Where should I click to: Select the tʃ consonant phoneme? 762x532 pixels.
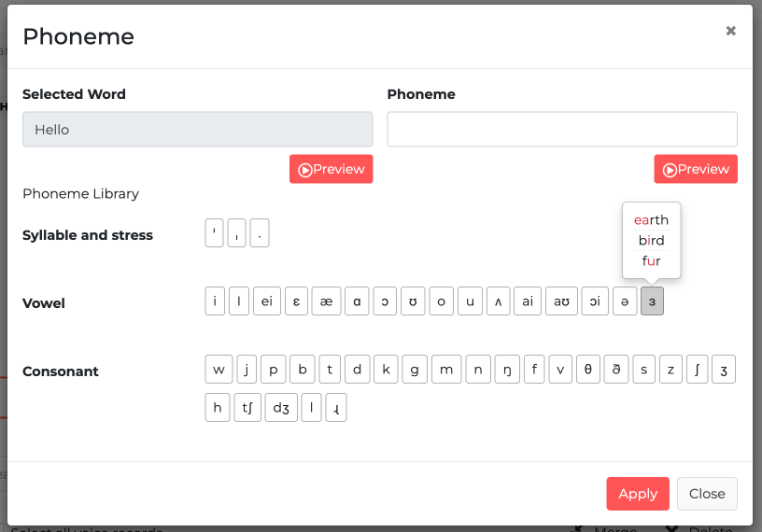click(247, 408)
